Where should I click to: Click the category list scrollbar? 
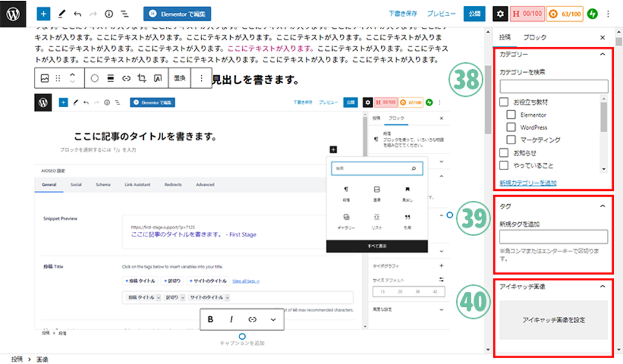click(x=603, y=118)
